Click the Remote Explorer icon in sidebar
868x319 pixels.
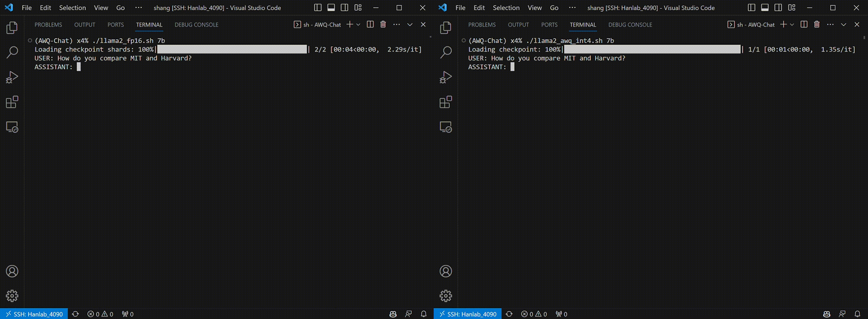[12, 127]
